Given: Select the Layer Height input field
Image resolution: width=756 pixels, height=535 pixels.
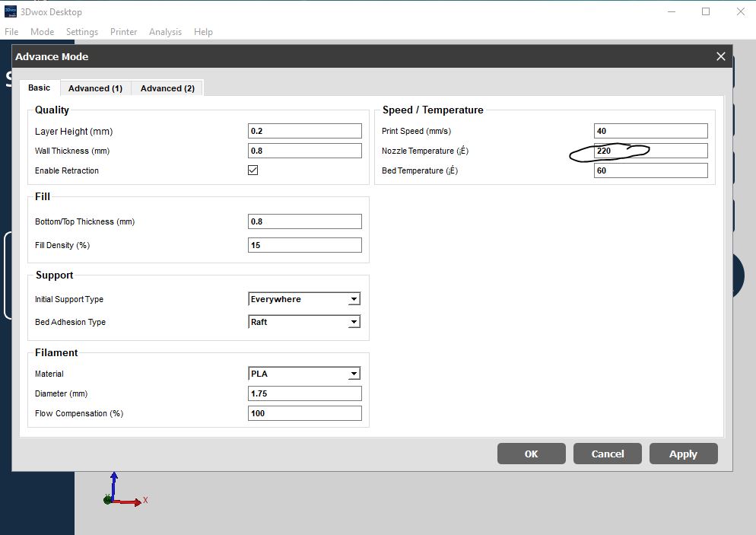Looking at the screenshot, I should coord(305,131).
